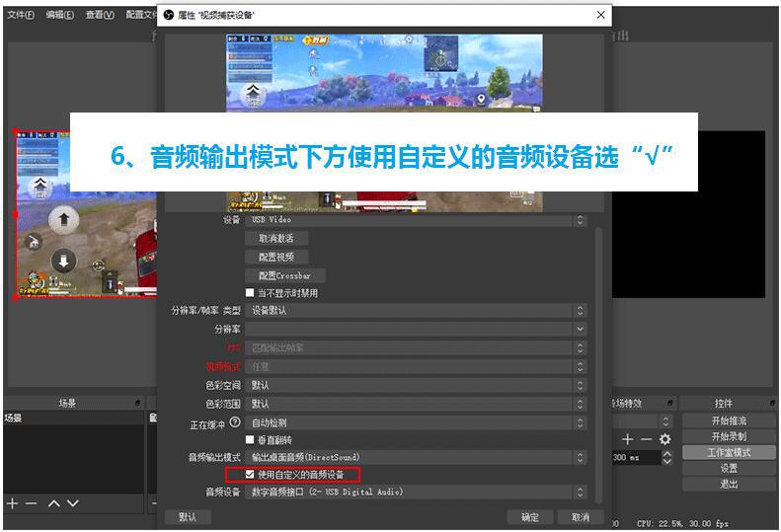The height and width of the screenshot is (532, 781).
Task: Uncheck 使用自定义的音频设备 checkbox
Action: coord(250,475)
